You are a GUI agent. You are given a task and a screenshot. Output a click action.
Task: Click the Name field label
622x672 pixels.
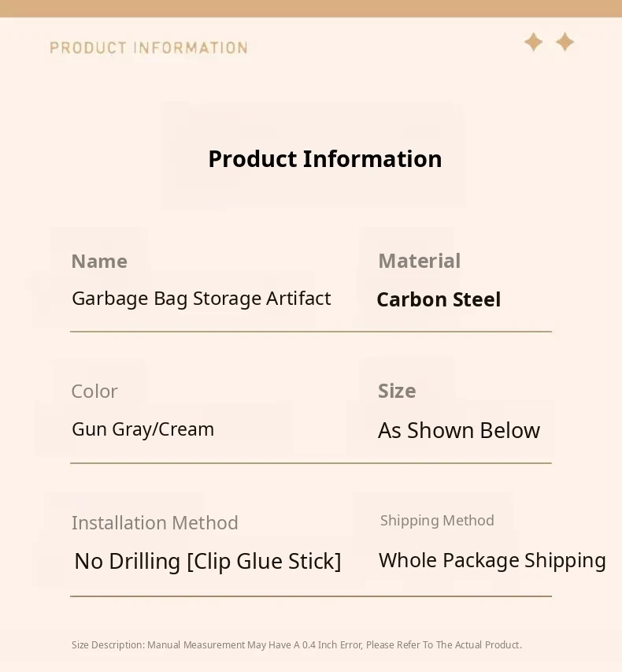(x=99, y=262)
